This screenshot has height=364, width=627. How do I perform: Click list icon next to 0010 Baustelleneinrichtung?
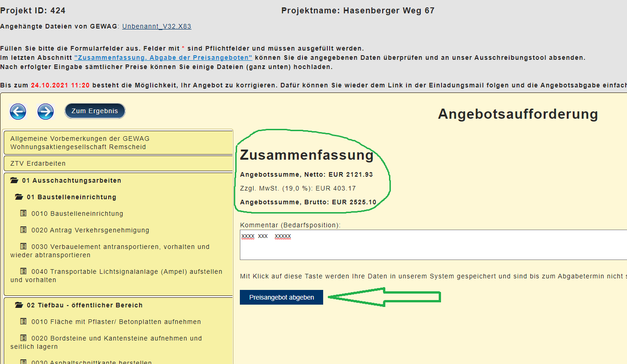pyautogui.click(x=23, y=214)
